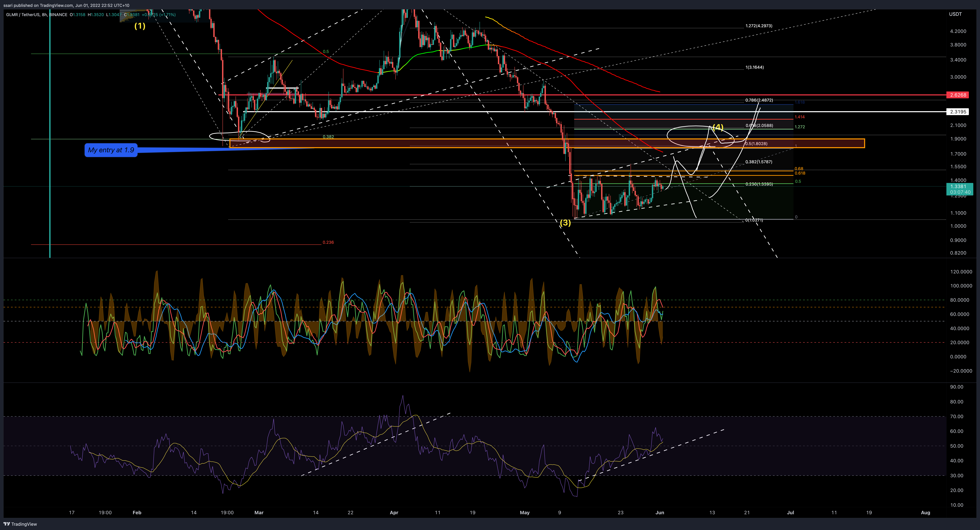Click 70.00 on the RSI axis
Image resolution: width=980 pixels, height=530 pixels.
click(x=957, y=417)
